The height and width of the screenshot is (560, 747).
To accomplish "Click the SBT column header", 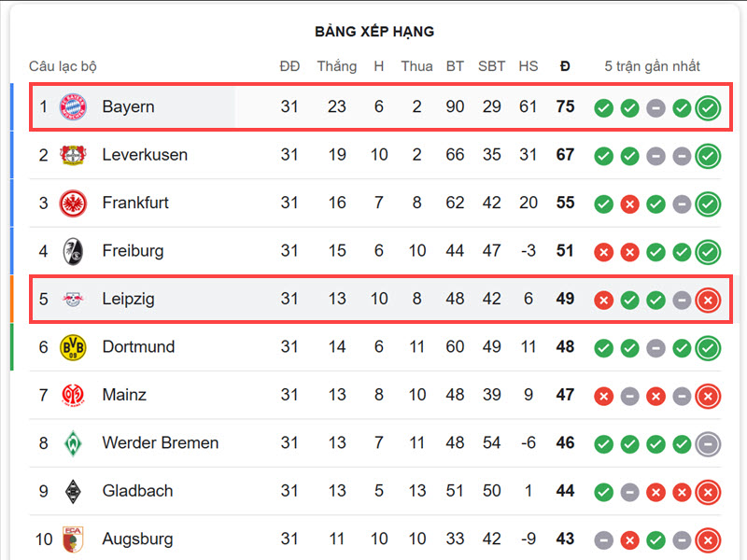I will [492, 66].
